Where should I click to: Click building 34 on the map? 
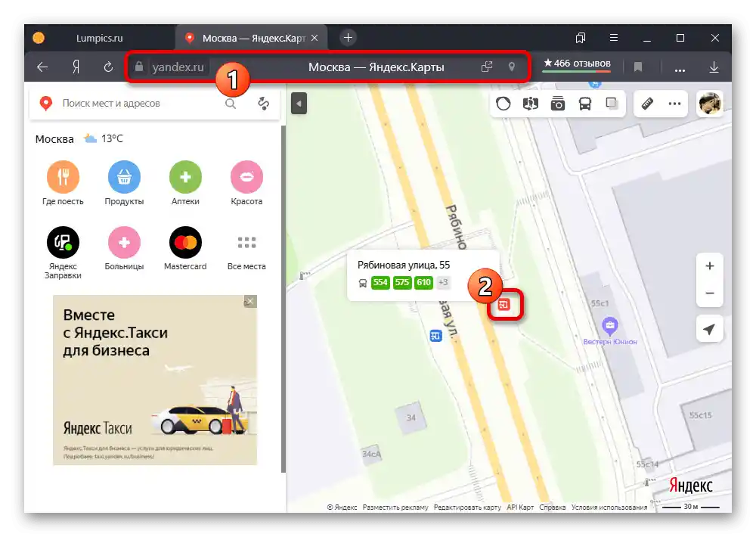411,417
